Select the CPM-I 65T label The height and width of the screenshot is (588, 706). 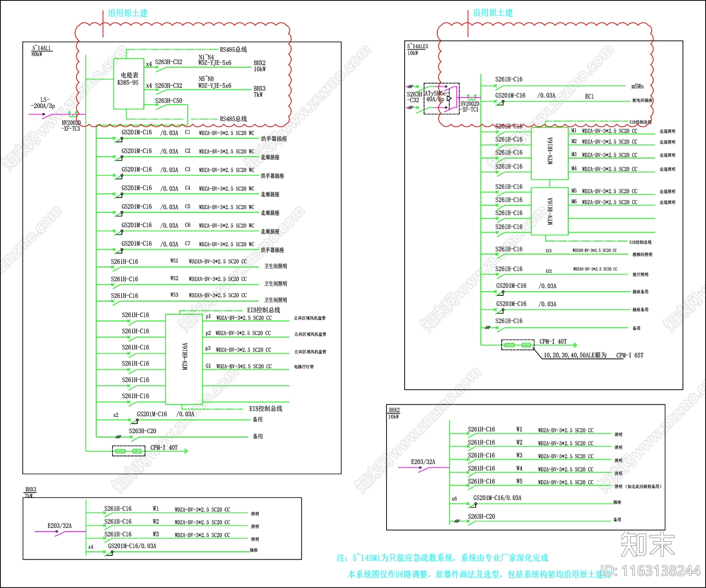(x=630, y=355)
